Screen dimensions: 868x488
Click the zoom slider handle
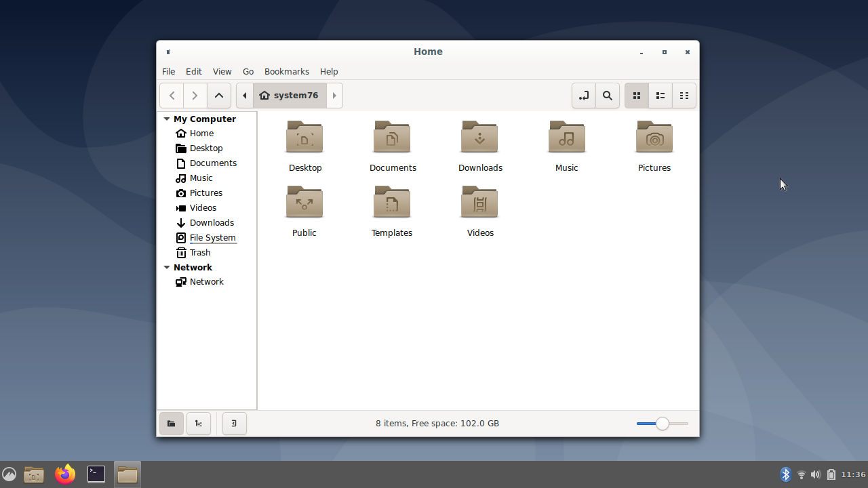point(663,424)
